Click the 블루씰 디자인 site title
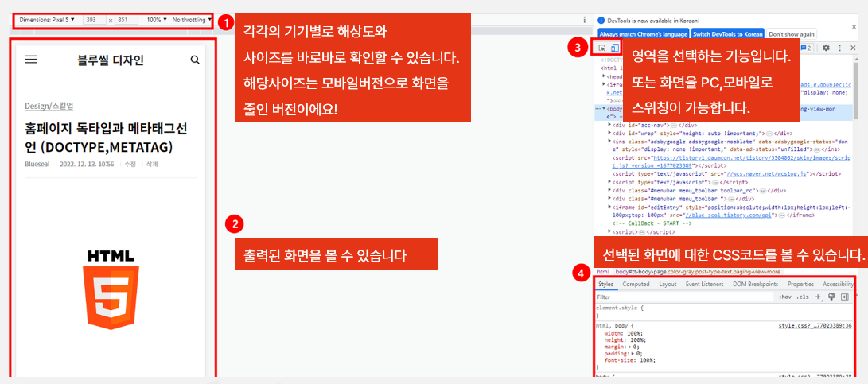Viewport: 868px width, 384px height. click(111, 60)
